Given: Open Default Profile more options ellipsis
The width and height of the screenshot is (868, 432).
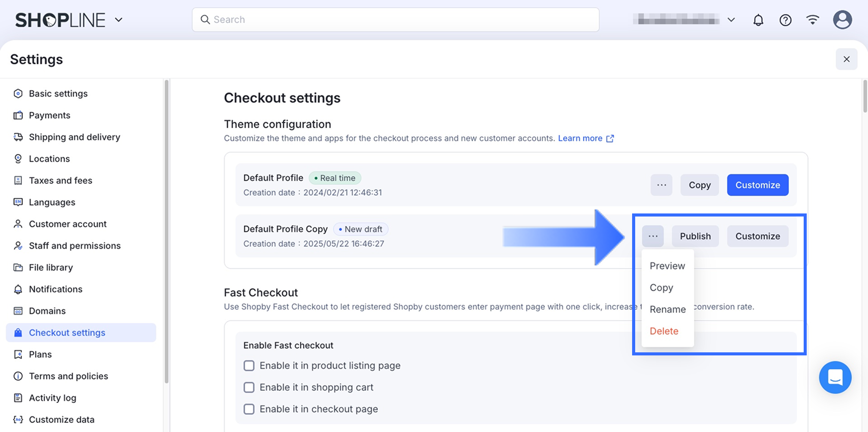Looking at the screenshot, I should [661, 185].
